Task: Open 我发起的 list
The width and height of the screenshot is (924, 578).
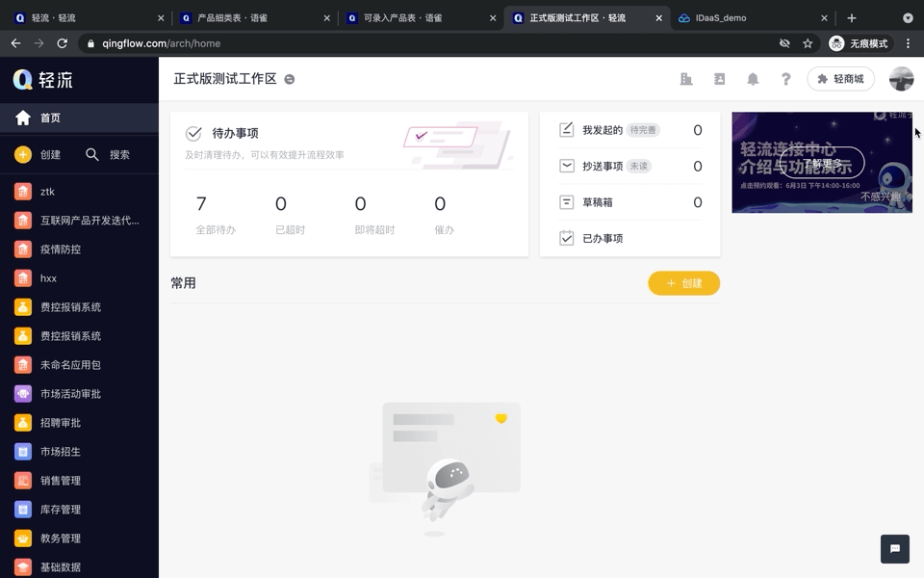Action: coord(629,130)
